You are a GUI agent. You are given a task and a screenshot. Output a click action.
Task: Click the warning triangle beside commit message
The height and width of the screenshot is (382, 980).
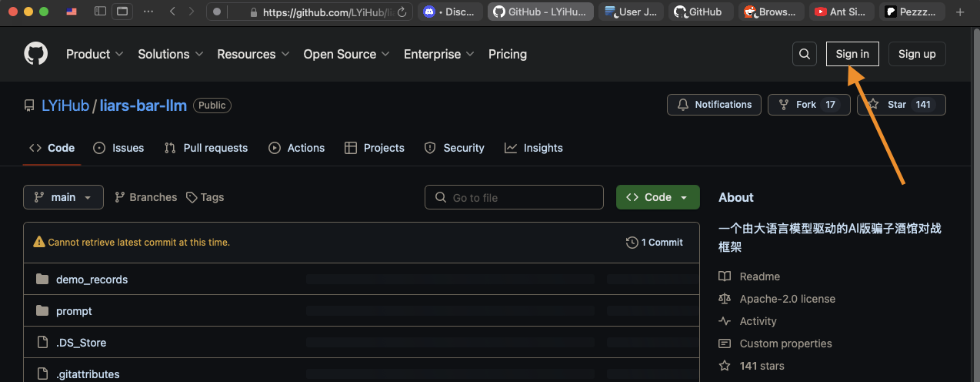[39, 242]
